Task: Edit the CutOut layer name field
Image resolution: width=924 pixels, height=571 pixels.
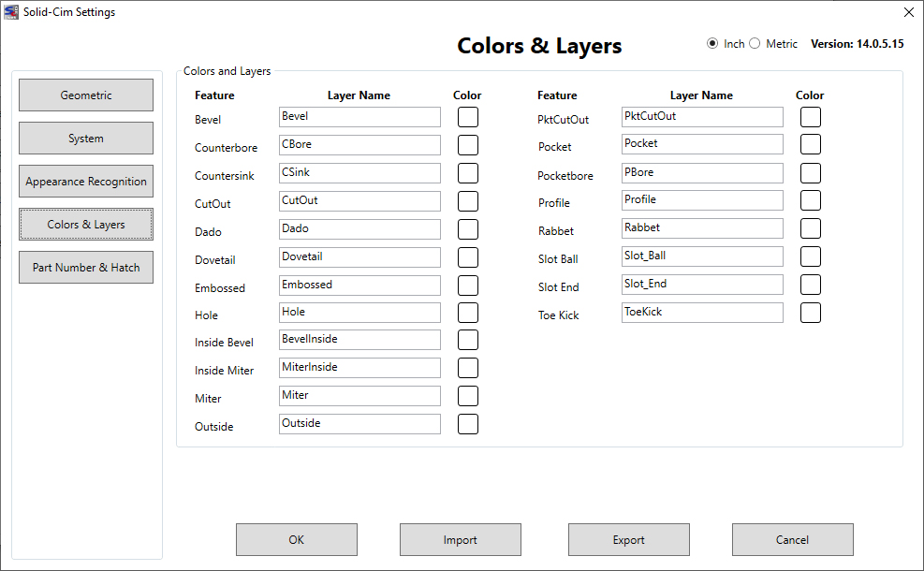Action: (359, 201)
